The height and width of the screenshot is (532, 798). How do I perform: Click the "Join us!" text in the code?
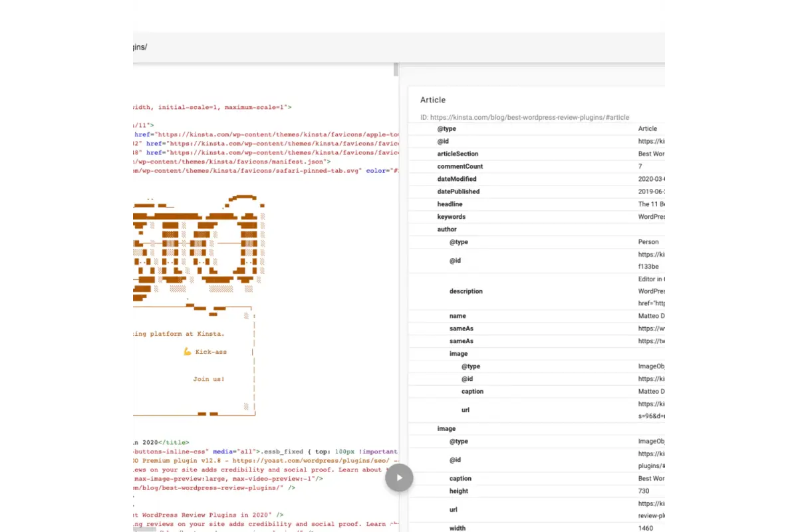[x=209, y=379]
